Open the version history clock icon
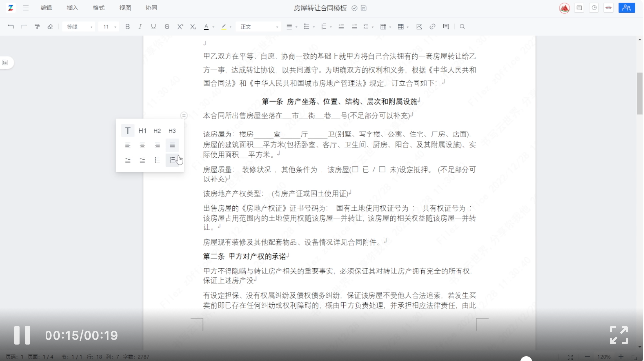Image resolution: width=644 pixels, height=361 pixels. pyautogui.click(x=594, y=8)
